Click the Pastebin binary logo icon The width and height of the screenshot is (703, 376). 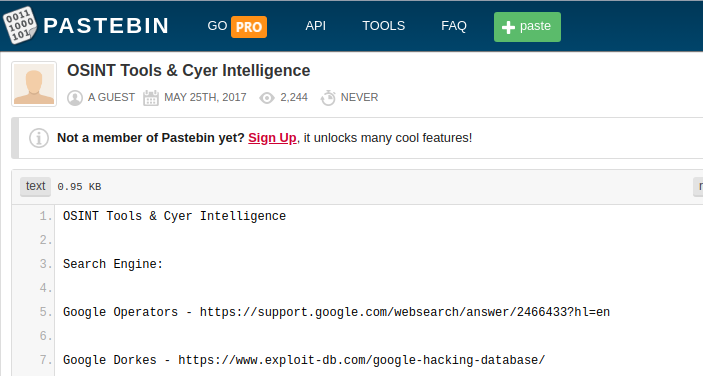(20, 26)
